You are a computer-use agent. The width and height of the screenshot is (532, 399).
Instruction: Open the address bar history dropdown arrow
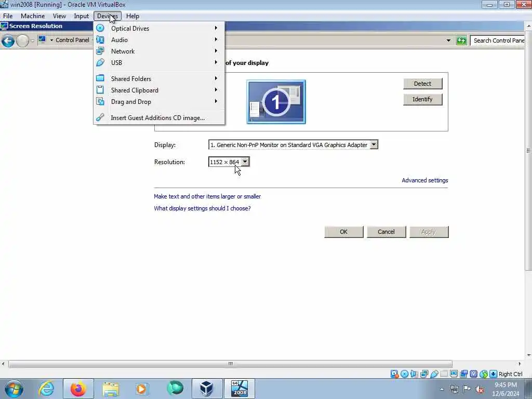pos(448,41)
